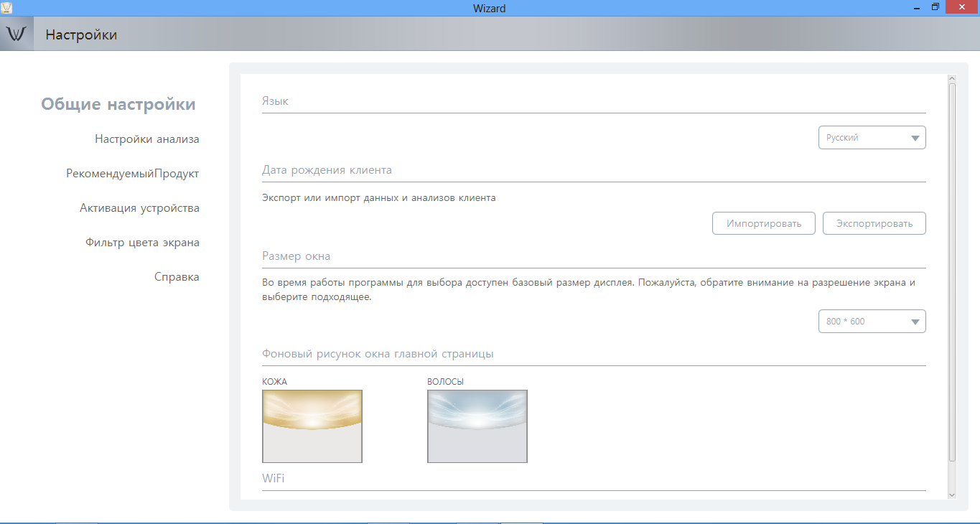Click the scrollbar down arrow
The width and height of the screenshot is (980, 524).
(952, 495)
